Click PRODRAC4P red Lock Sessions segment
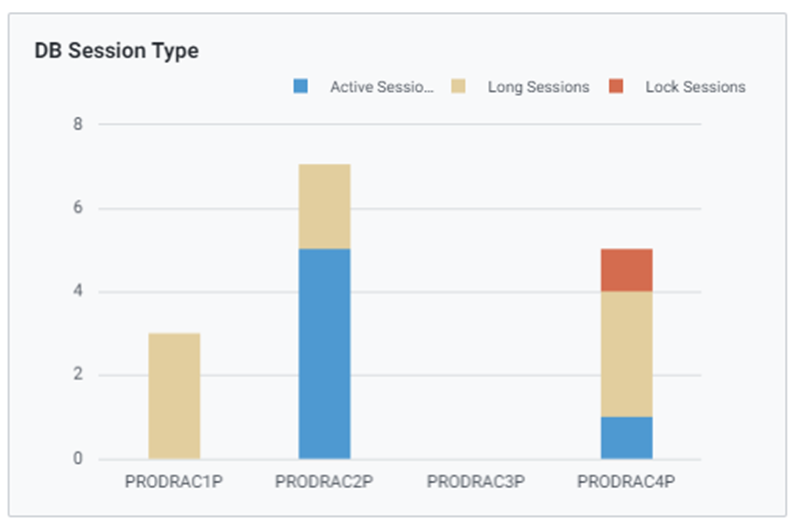 626,270
